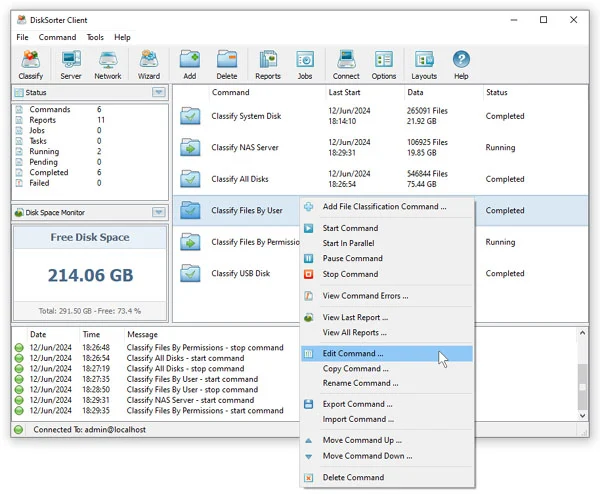This screenshot has height=494, width=600.
Task: Click the Connect toolbar icon
Action: click(x=346, y=65)
